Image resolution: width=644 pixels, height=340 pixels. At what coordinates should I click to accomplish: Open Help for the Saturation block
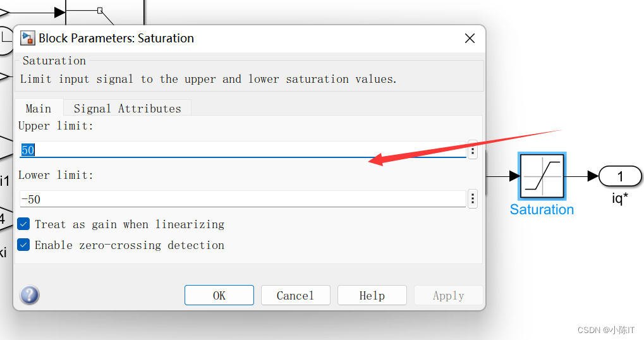(372, 295)
